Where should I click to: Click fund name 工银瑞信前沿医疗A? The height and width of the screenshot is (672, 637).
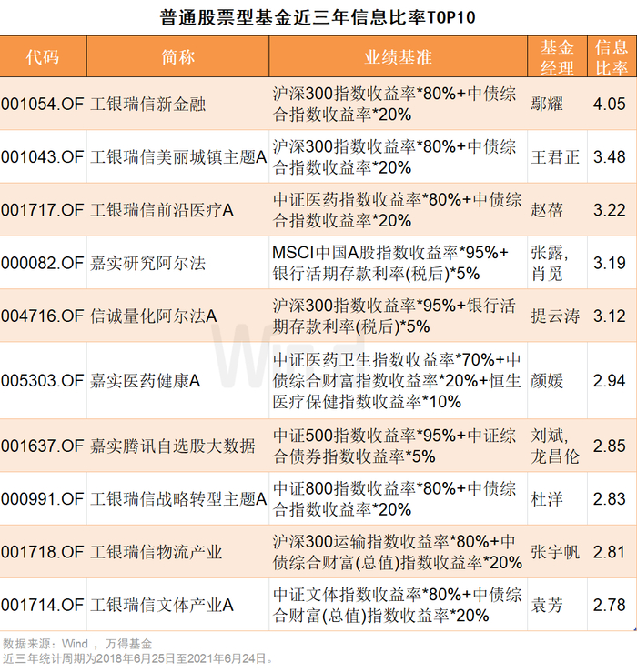click(x=162, y=210)
